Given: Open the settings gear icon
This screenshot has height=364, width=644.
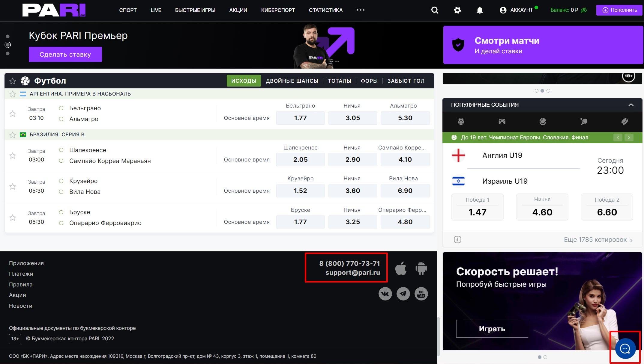Looking at the screenshot, I should [x=457, y=10].
